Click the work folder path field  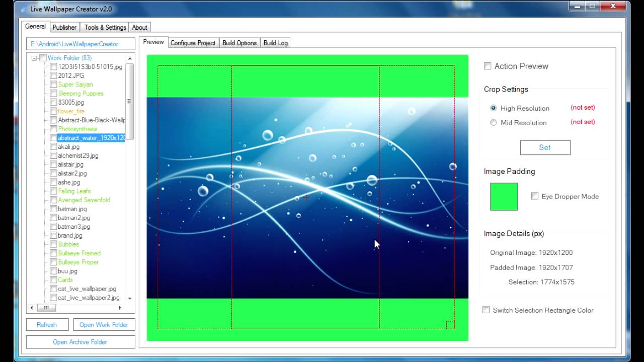pyautogui.click(x=80, y=44)
